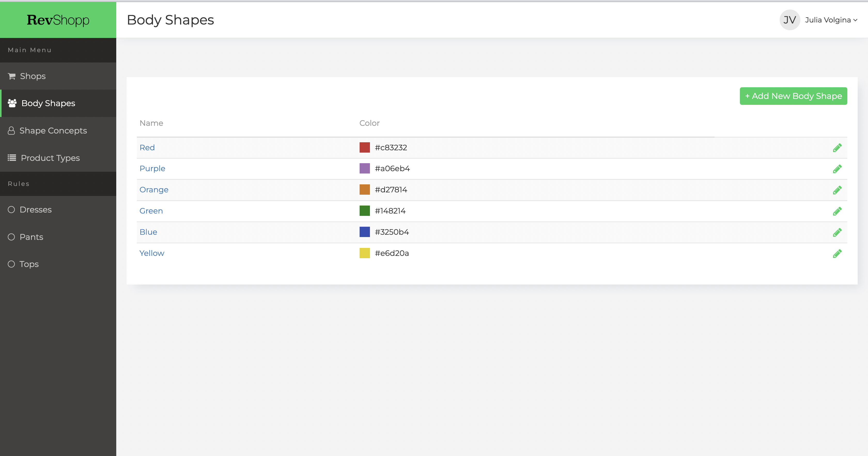Viewport: 868px width, 456px height.
Task: Open Product Types menu item
Action: tap(58, 158)
